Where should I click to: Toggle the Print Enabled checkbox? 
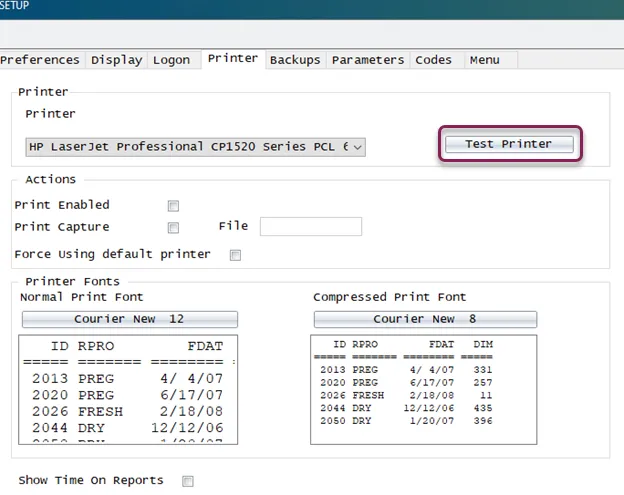point(173,206)
